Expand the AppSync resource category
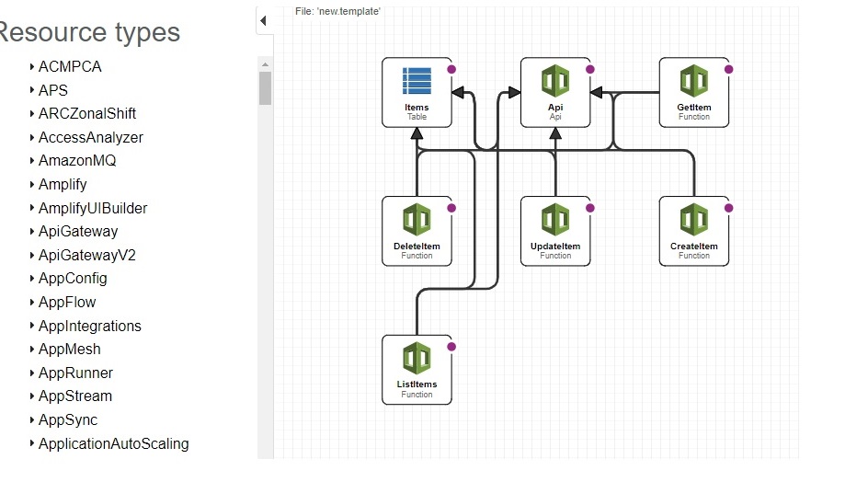This screenshot has height=482, width=868. [32, 420]
